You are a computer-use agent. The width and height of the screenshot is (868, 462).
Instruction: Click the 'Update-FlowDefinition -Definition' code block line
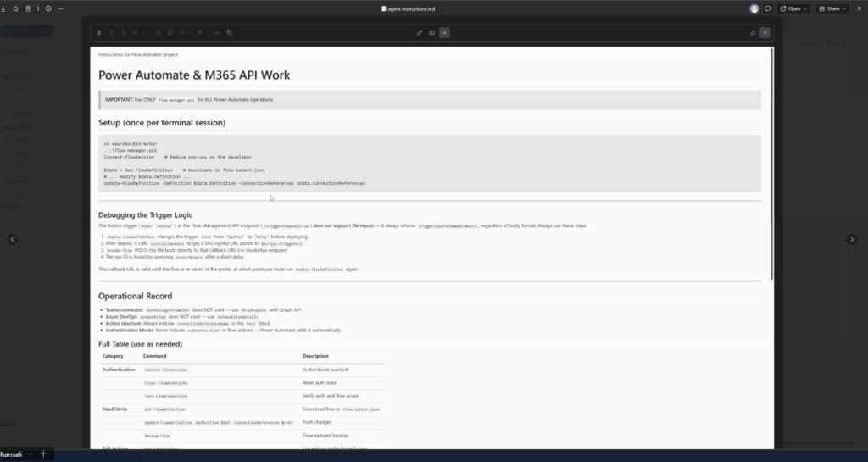point(234,183)
